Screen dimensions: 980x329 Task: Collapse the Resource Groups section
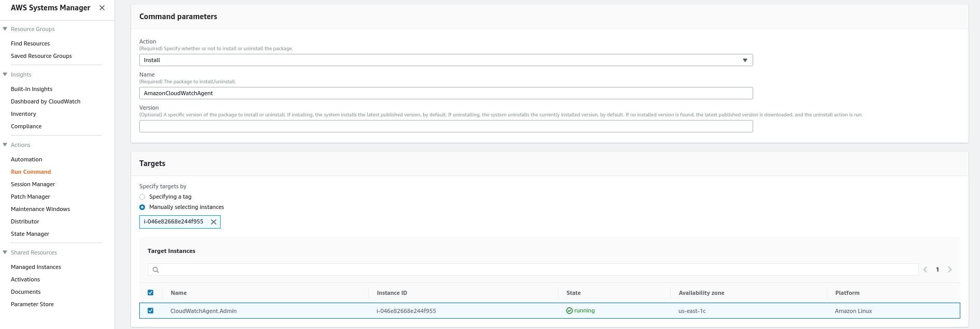5,29
